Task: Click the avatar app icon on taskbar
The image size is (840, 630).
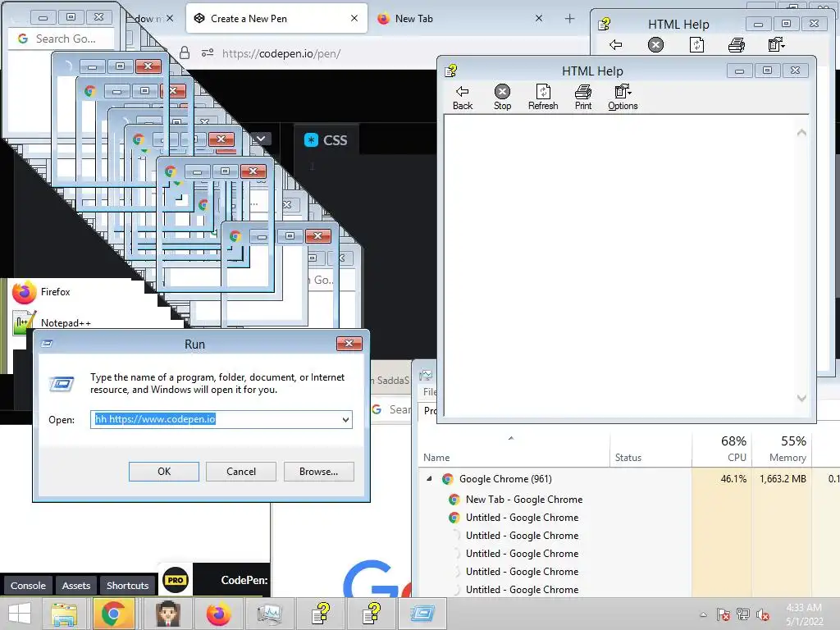Action: [168, 614]
